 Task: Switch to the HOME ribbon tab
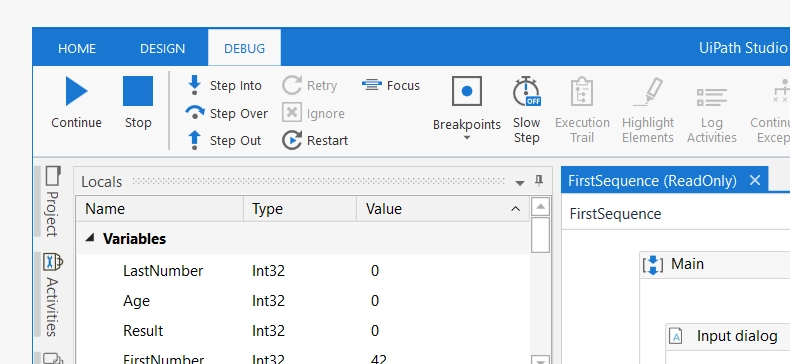(77, 48)
